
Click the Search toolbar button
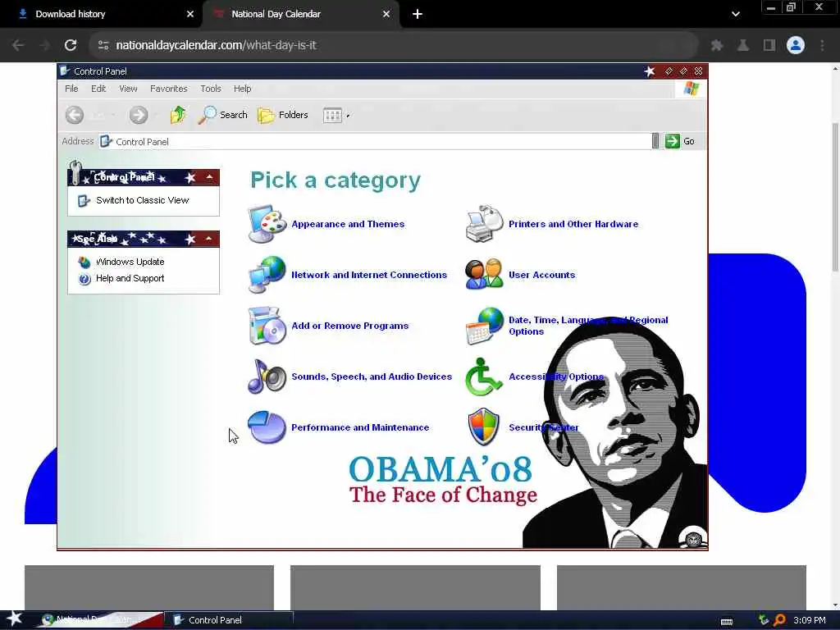coord(223,115)
